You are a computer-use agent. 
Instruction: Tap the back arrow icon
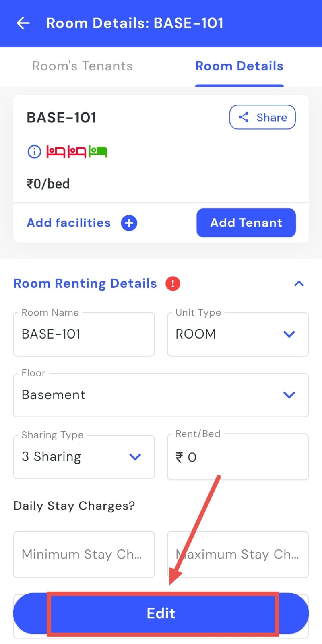(23, 23)
